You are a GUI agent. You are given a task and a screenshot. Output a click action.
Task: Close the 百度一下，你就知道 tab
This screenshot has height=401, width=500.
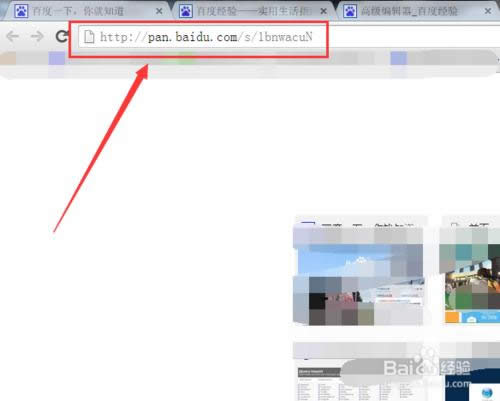pos(159,11)
